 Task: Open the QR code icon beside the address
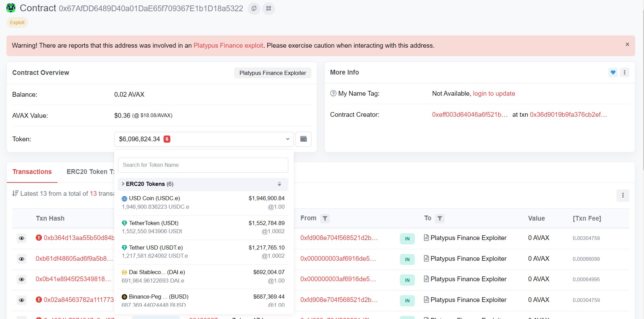tap(268, 9)
